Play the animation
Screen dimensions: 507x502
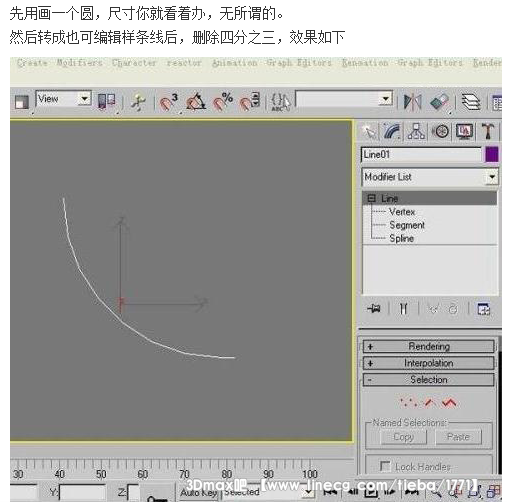pos(371,492)
